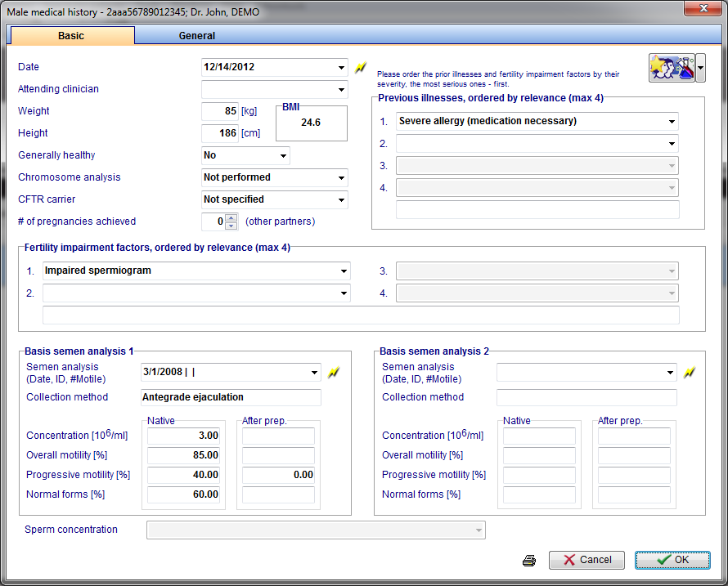The height and width of the screenshot is (586, 728).
Task: Click the Sperm concentration dropdown
Action: (x=317, y=530)
